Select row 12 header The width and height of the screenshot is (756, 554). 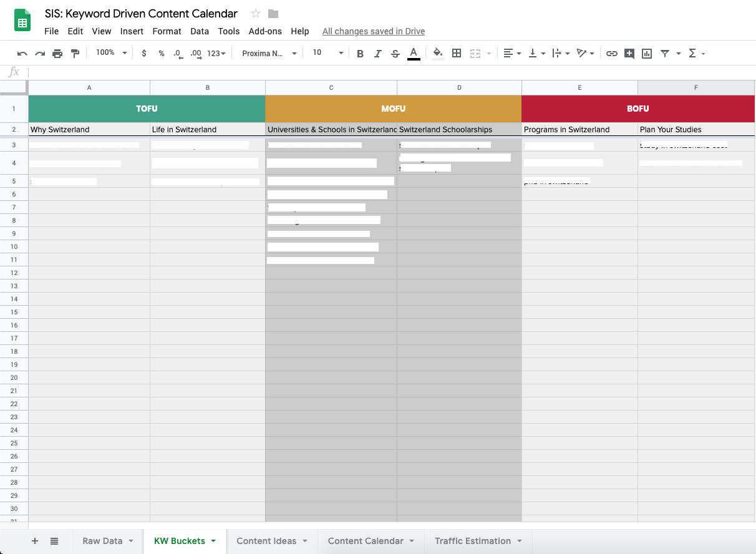[14, 273]
